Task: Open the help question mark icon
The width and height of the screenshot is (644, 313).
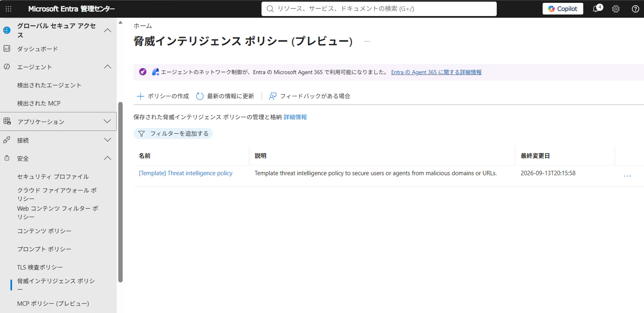Action: coord(636,9)
